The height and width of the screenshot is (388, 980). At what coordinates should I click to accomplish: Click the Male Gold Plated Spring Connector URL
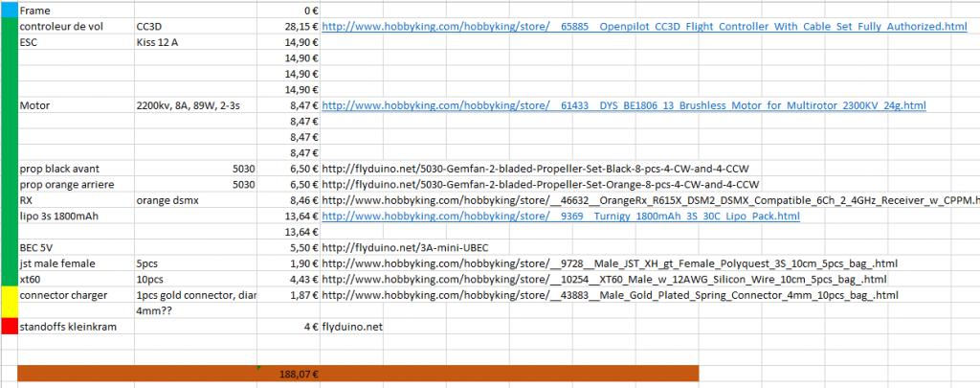point(610,295)
